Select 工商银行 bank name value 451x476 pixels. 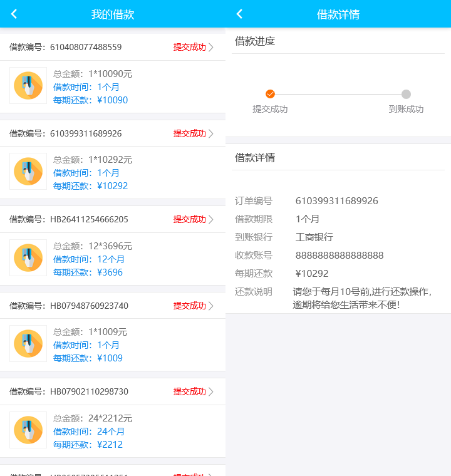point(314,237)
